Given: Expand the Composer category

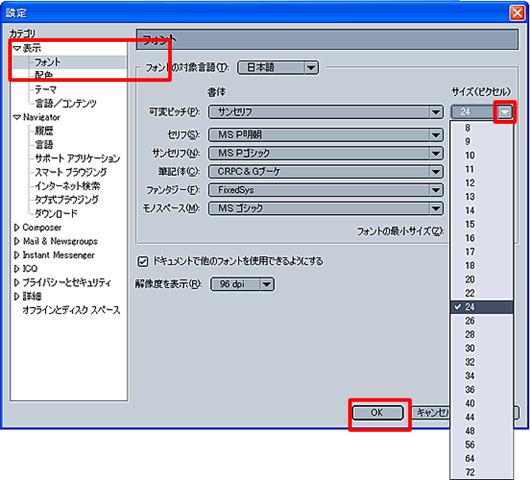Looking at the screenshot, I should 16,227.
